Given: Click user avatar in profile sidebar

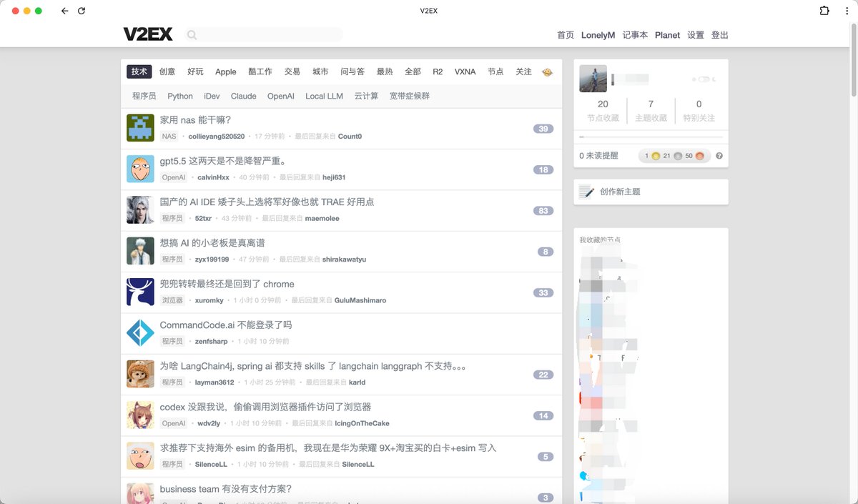Looking at the screenshot, I should coord(593,79).
